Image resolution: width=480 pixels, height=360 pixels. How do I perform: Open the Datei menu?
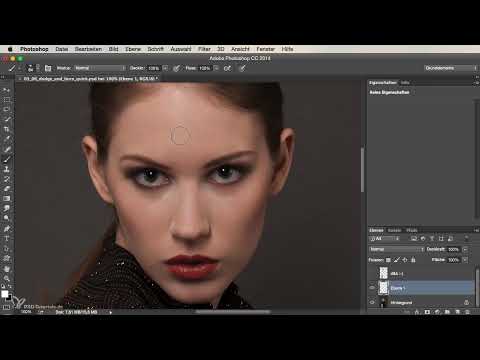coord(62,49)
